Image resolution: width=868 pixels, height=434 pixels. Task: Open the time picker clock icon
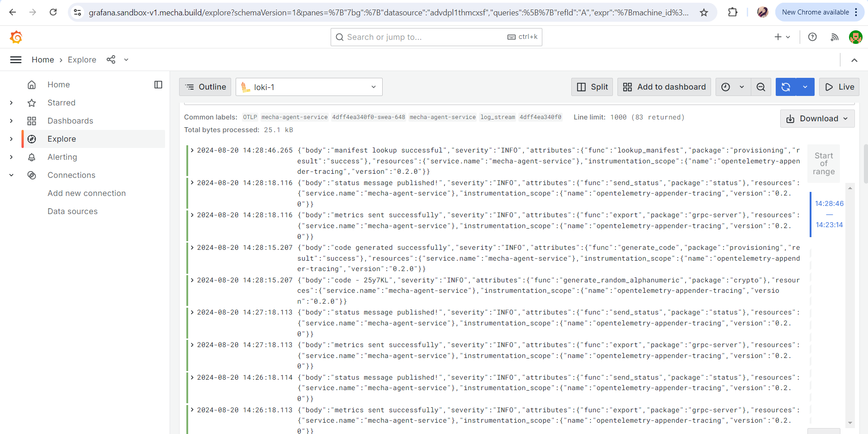point(726,87)
